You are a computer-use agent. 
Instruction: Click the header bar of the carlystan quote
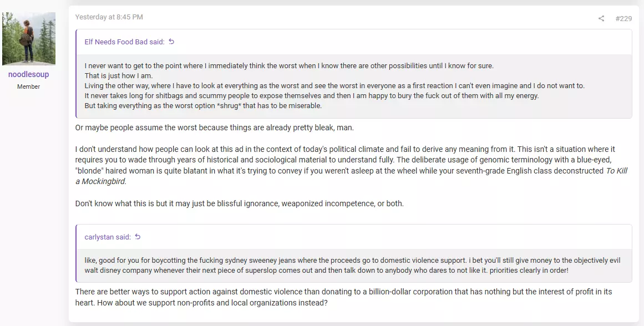pyautogui.click(x=354, y=237)
